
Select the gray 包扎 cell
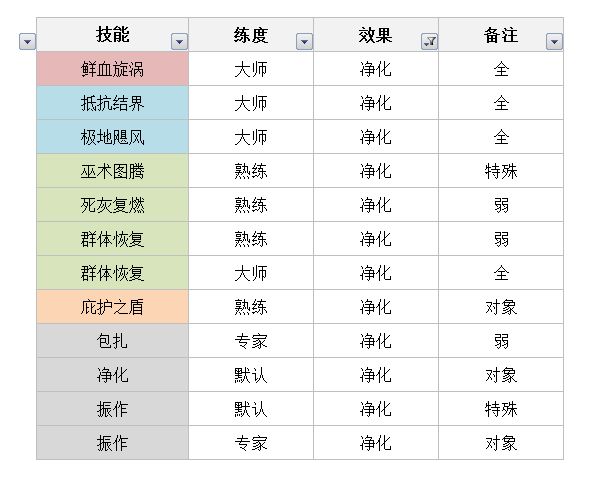(x=112, y=341)
